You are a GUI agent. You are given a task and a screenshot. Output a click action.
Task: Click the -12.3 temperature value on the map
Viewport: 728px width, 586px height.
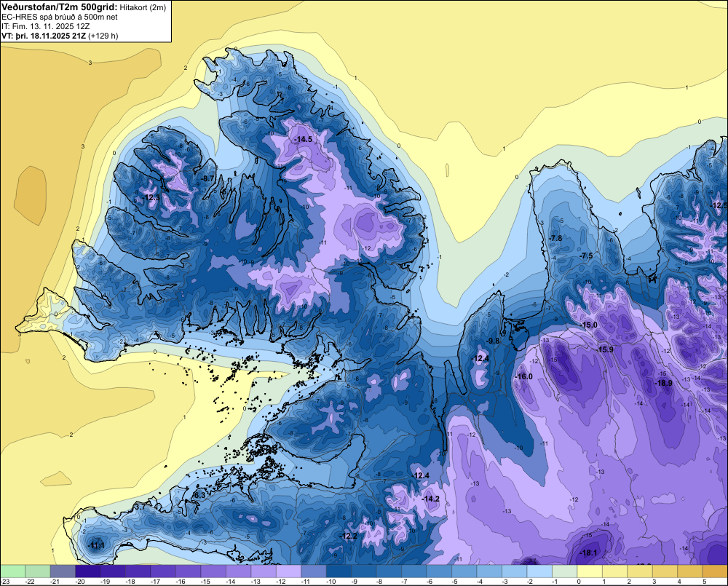(x=151, y=197)
